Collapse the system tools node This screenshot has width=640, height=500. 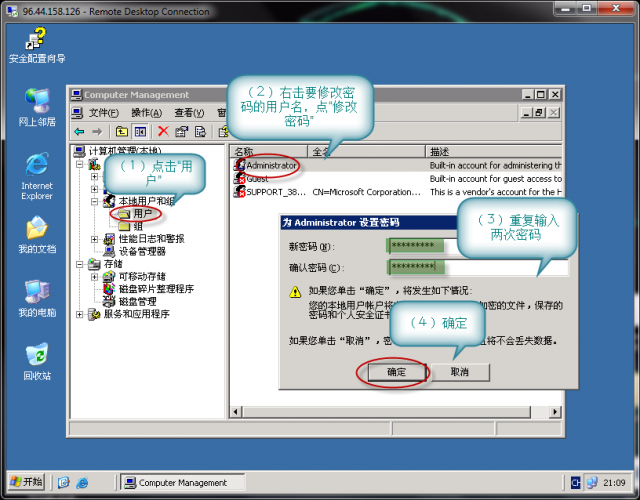tap(80, 164)
